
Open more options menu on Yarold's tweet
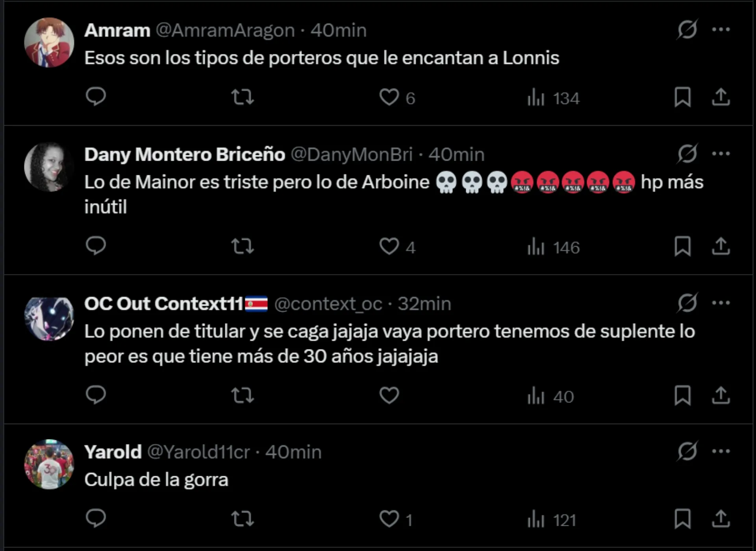pos(721,451)
